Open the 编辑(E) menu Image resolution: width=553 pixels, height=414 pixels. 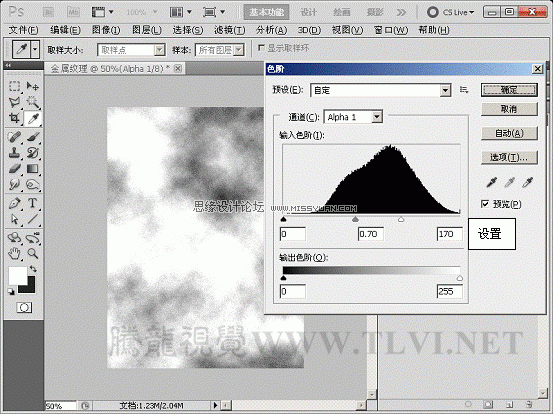(x=65, y=30)
